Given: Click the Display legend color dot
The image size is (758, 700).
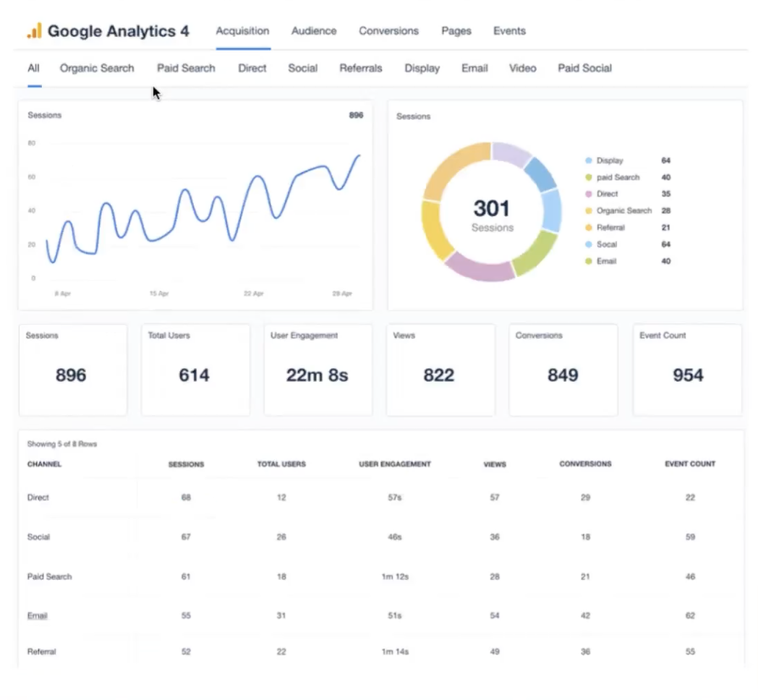Looking at the screenshot, I should [588, 161].
